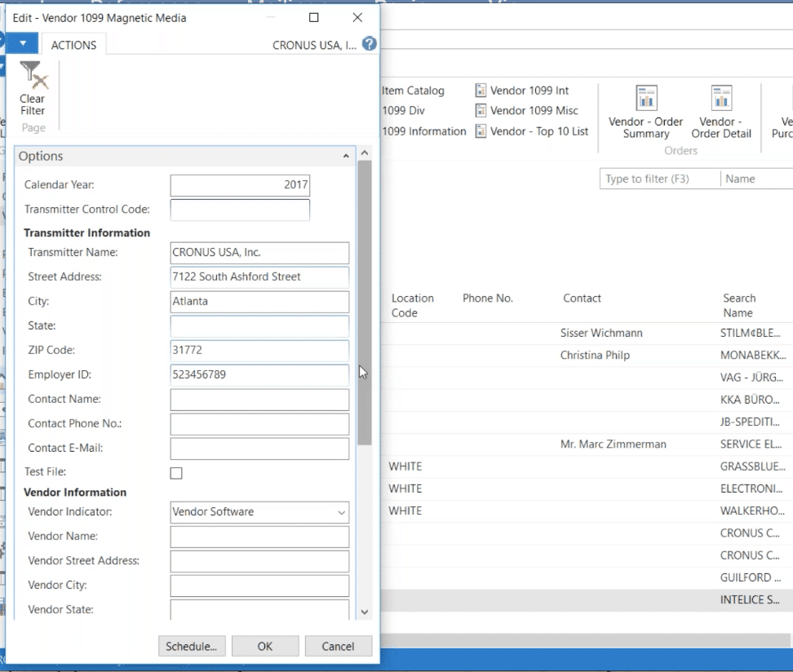The image size is (793, 672).
Task: Collapse the Options section
Action: pos(345,157)
